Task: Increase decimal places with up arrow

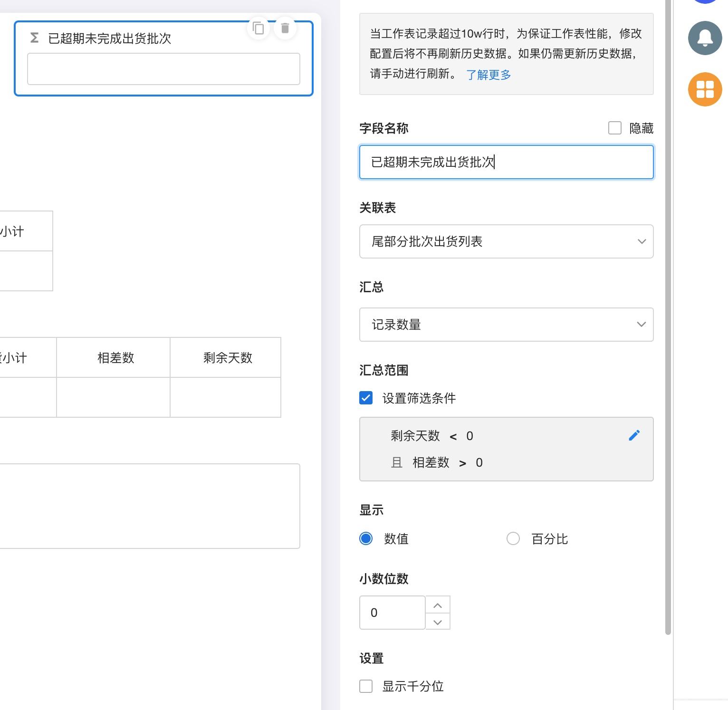Action: (x=438, y=605)
